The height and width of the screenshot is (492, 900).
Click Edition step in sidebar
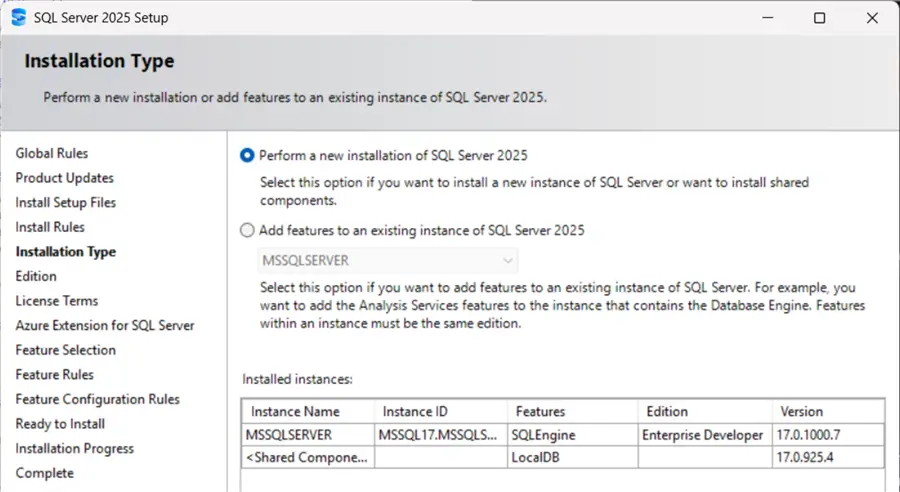tap(36, 276)
